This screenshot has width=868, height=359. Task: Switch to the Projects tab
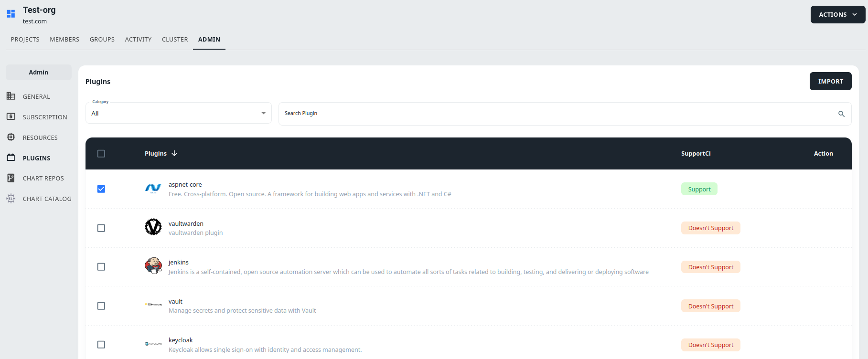pyautogui.click(x=25, y=40)
